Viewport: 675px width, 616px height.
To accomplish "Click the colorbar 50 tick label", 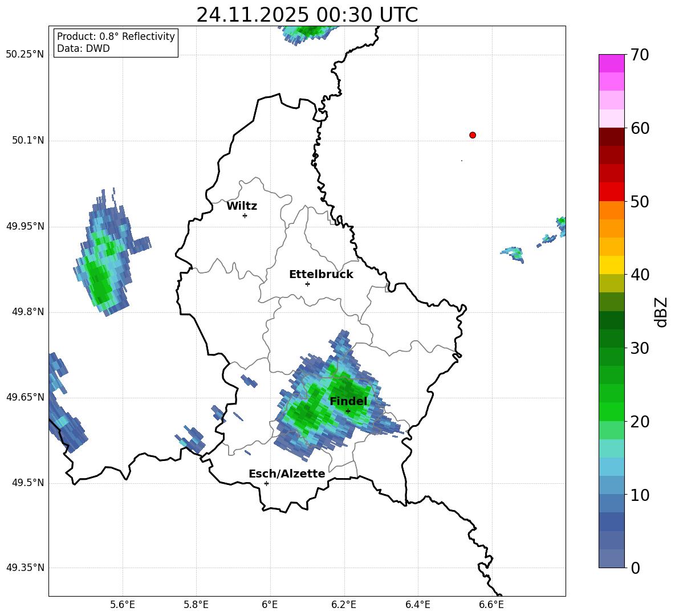I will (640, 201).
